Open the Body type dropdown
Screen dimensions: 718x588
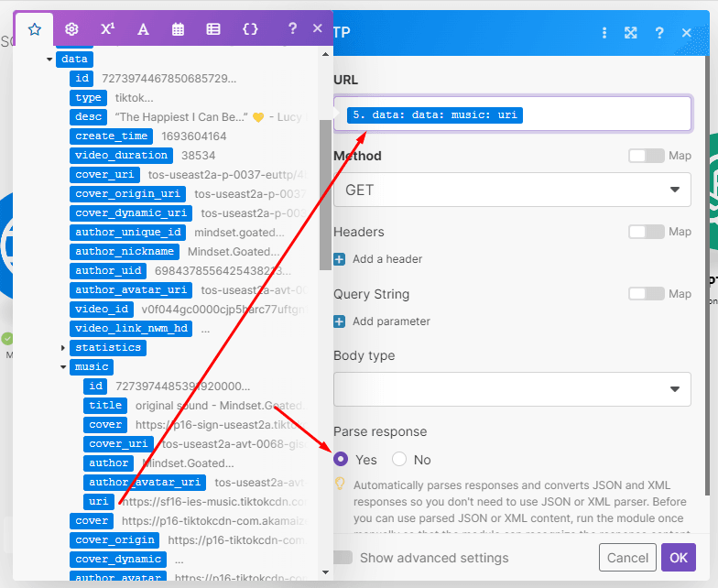(512, 388)
